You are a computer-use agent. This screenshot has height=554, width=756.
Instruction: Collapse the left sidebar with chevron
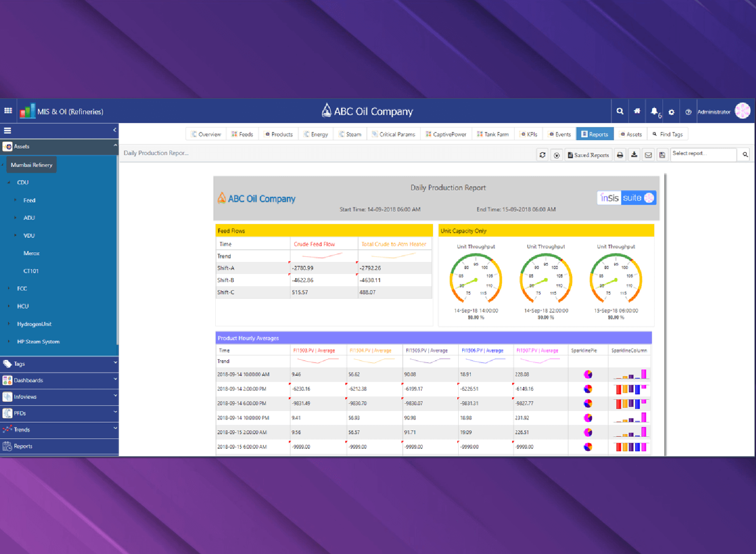pyautogui.click(x=114, y=130)
